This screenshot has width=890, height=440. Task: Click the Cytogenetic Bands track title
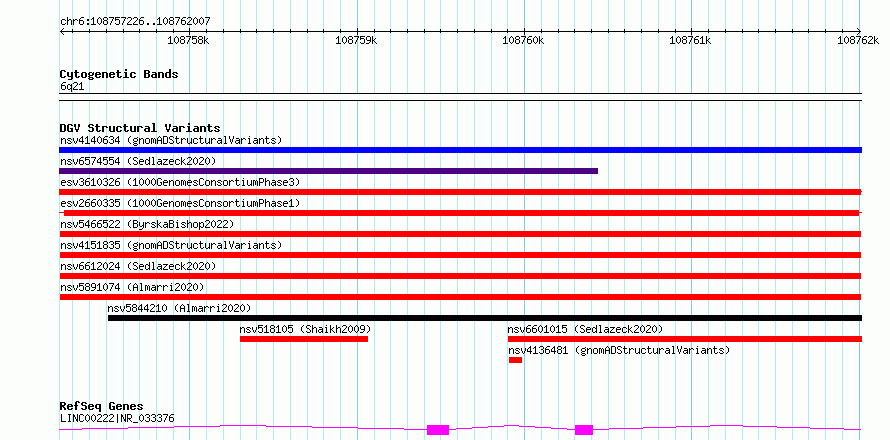[119, 74]
